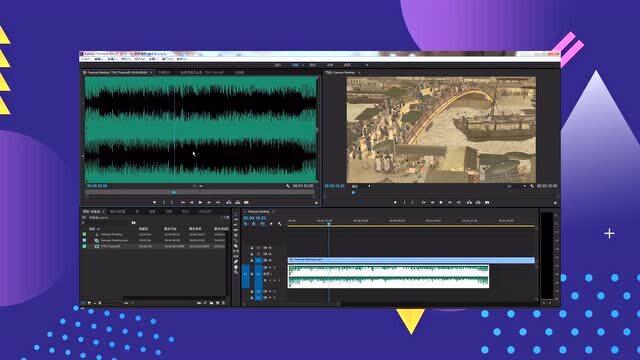The height and width of the screenshot is (360, 640).
Task: Select the highlighted active workspace tab
Action: click(x=295, y=65)
